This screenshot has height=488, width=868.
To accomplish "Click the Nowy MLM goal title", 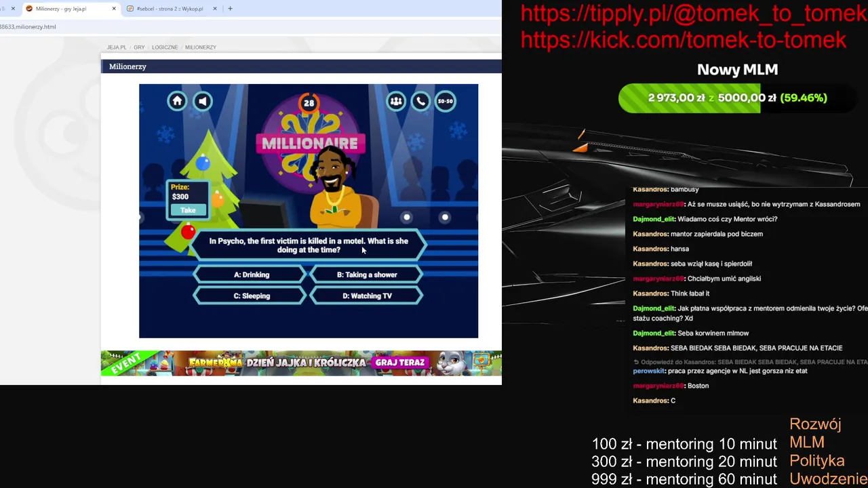I will pyautogui.click(x=737, y=70).
